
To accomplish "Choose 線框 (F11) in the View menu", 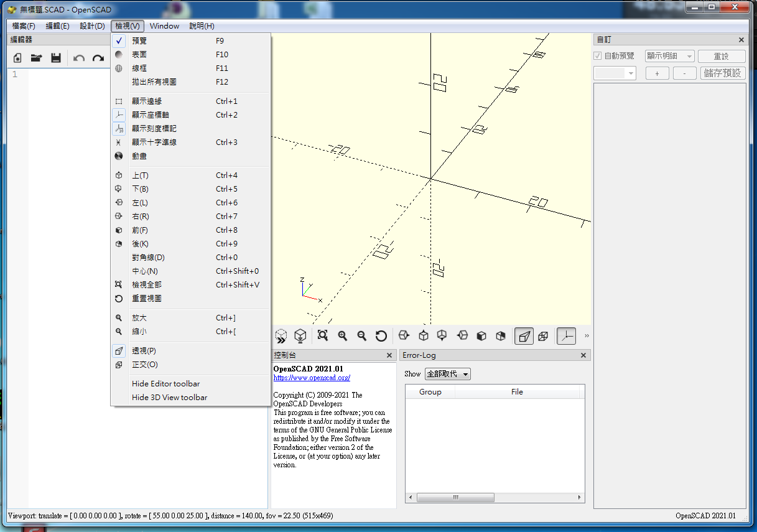I will 190,68.
